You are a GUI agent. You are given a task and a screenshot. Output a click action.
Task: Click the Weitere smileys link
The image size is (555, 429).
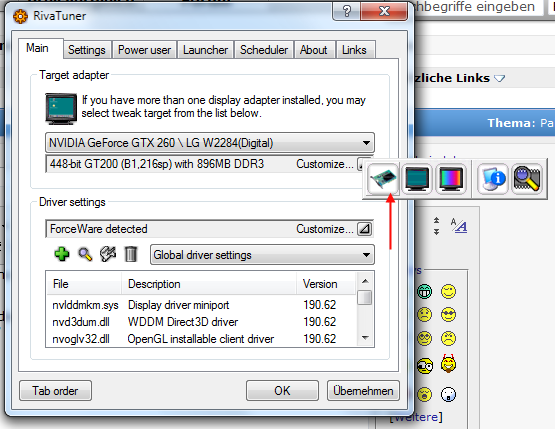416,417
